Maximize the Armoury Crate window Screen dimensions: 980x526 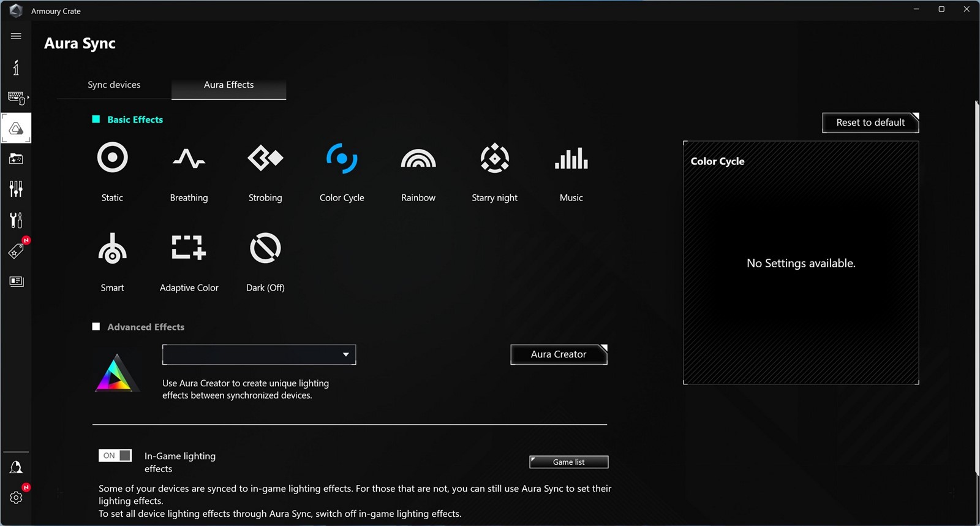[941, 9]
